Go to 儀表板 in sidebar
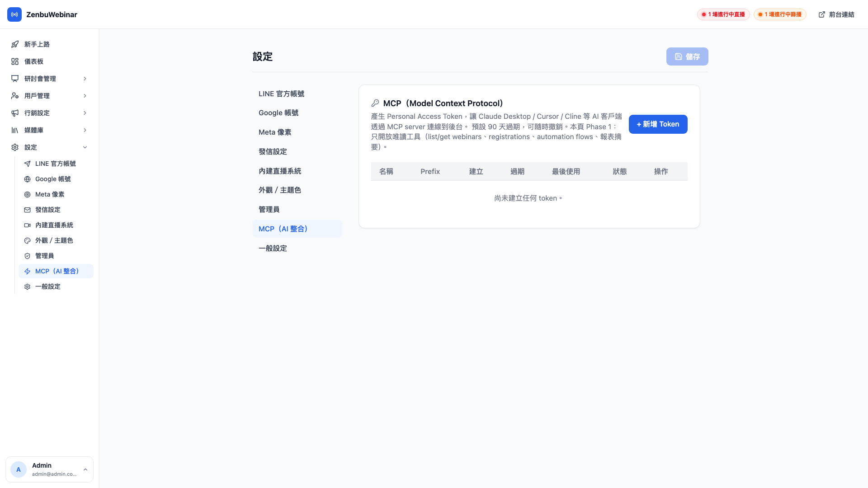The image size is (868, 488). (x=50, y=61)
